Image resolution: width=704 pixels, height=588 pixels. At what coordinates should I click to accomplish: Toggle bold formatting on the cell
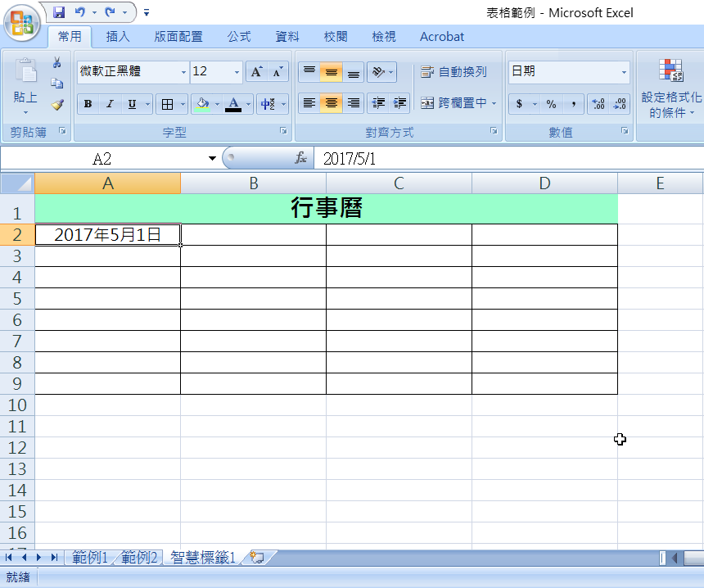coord(87,103)
